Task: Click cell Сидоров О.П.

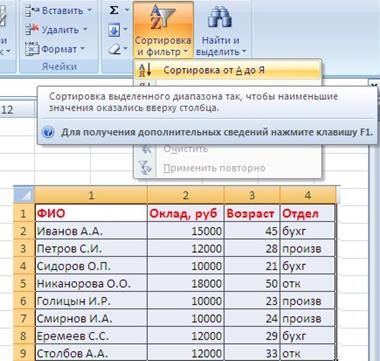Action: click(91, 266)
